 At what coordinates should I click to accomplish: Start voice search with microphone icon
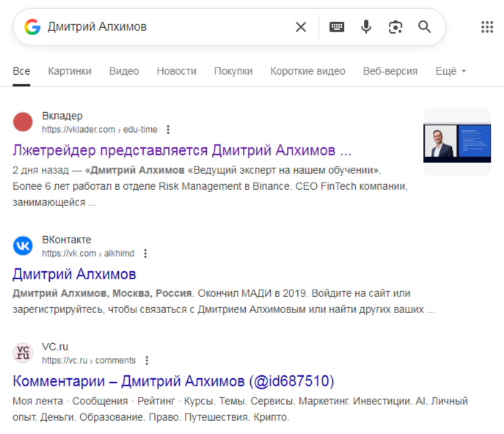point(366,27)
